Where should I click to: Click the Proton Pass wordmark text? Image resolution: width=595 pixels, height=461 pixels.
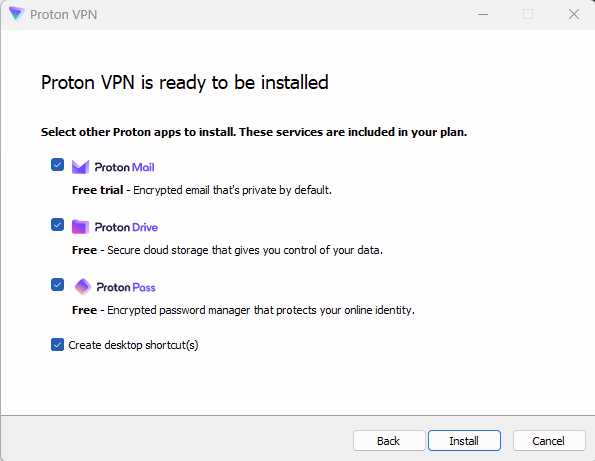(126, 287)
